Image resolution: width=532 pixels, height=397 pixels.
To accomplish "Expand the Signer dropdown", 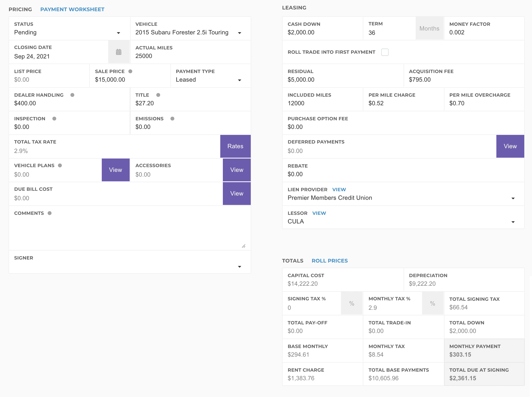I will click(x=130, y=266).
